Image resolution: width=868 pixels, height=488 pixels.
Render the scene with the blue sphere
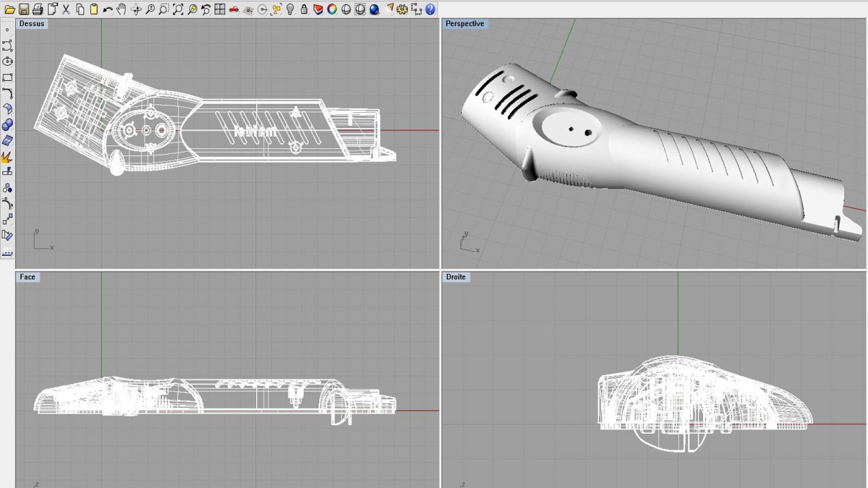click(x=374, y=9)
